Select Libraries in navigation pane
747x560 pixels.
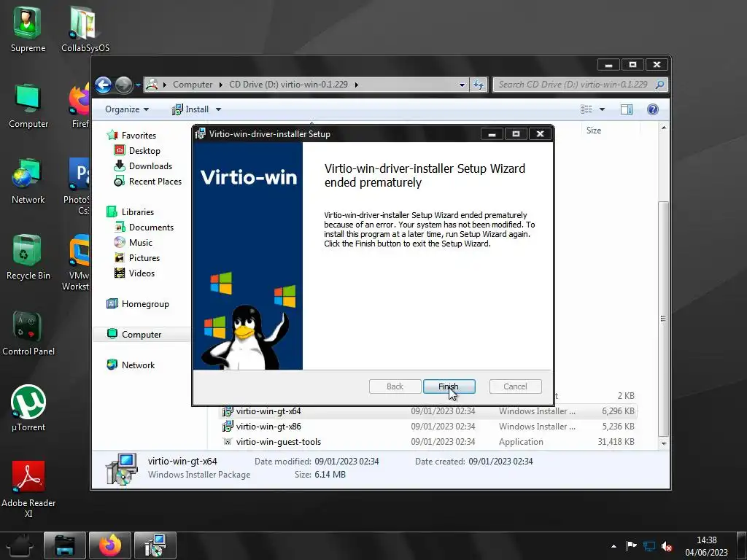tap(131, 212)
